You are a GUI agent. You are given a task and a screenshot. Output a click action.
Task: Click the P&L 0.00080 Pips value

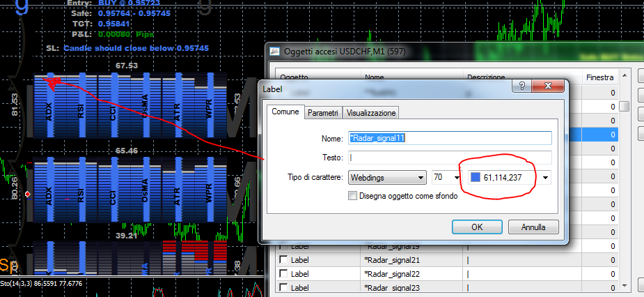coord(126,35)
